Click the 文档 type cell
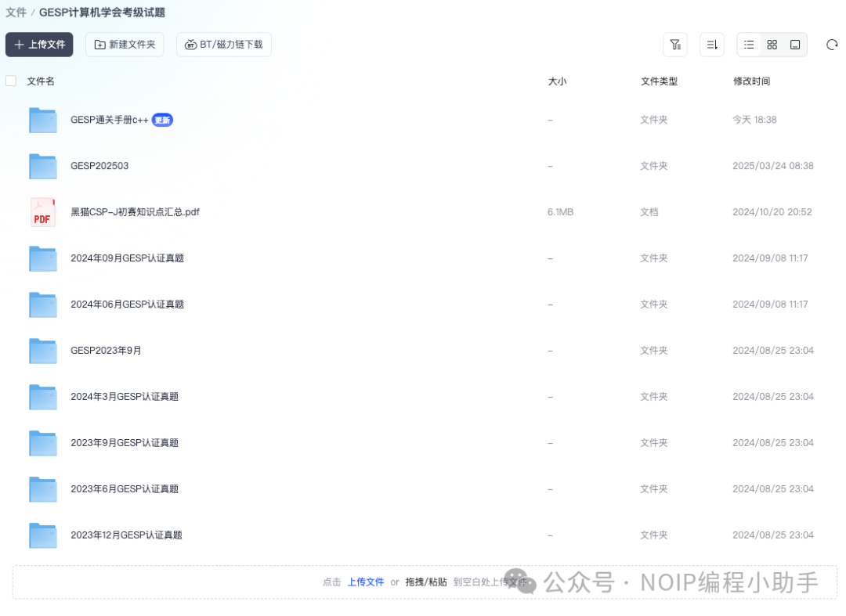 (649, 212)
